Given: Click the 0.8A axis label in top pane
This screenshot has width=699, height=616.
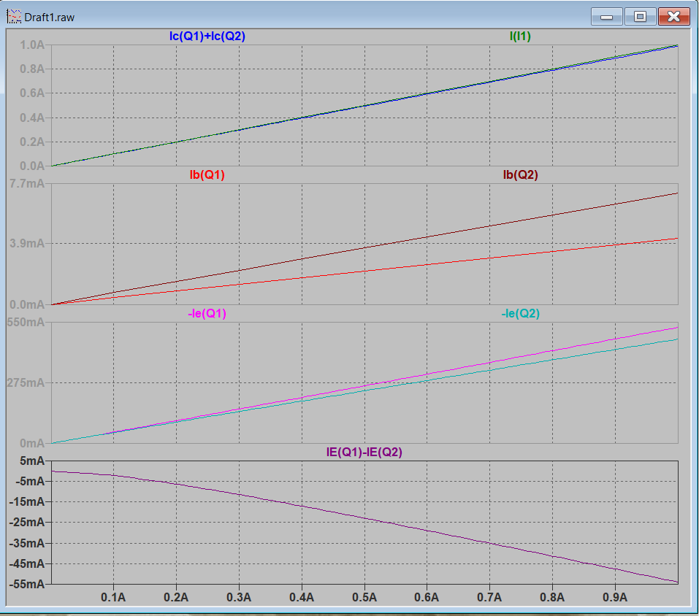Looking at the screenshot, I should (32, 69).
